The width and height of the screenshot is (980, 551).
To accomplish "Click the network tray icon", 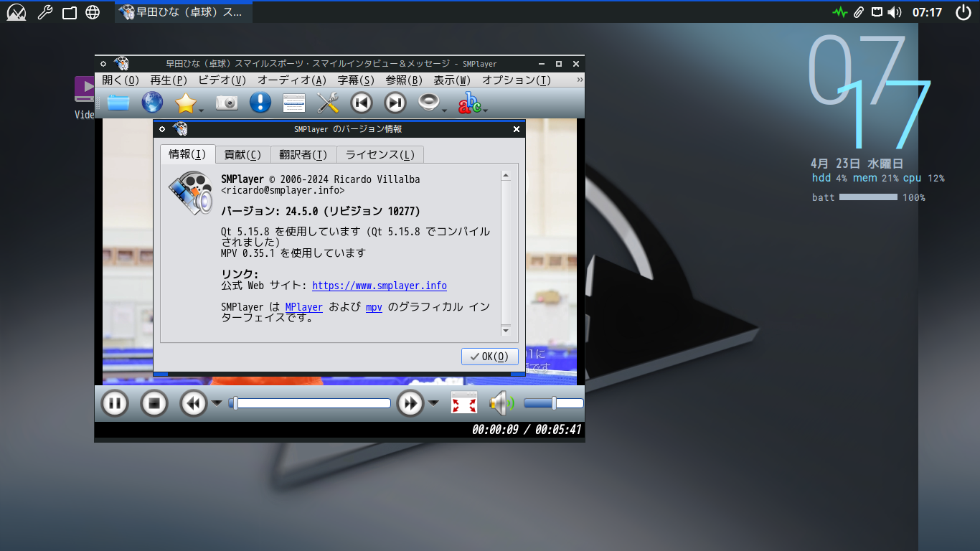I will (x=877, y=12).
